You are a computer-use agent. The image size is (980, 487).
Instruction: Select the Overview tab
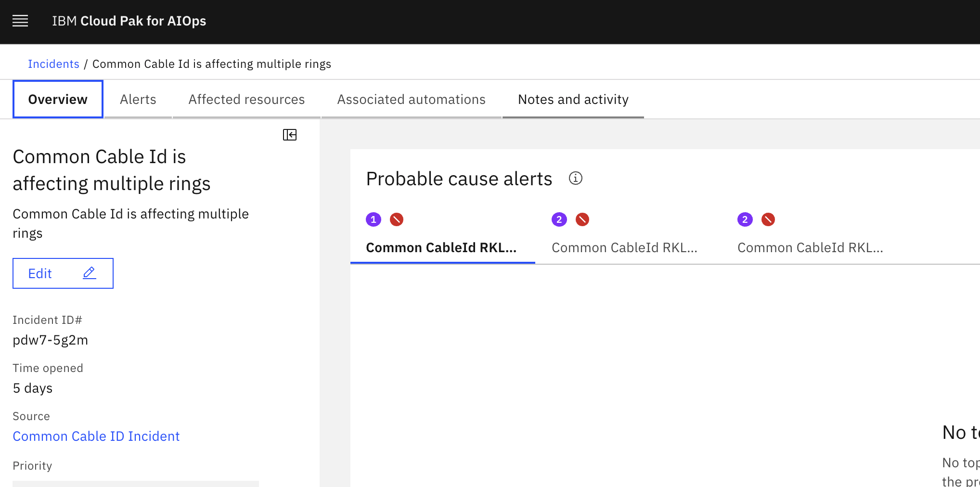[x=58, y=100]
